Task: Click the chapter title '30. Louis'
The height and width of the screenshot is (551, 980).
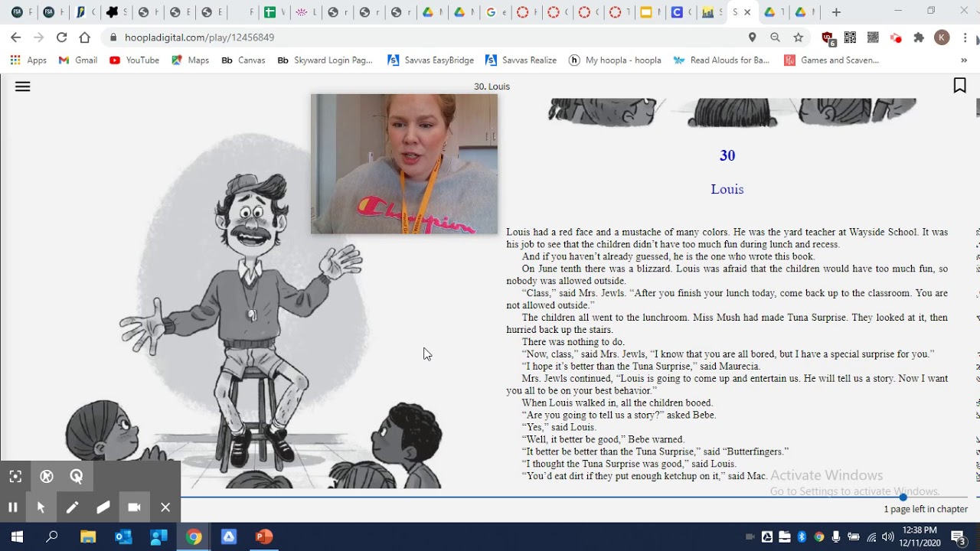Action: [492, 86]
